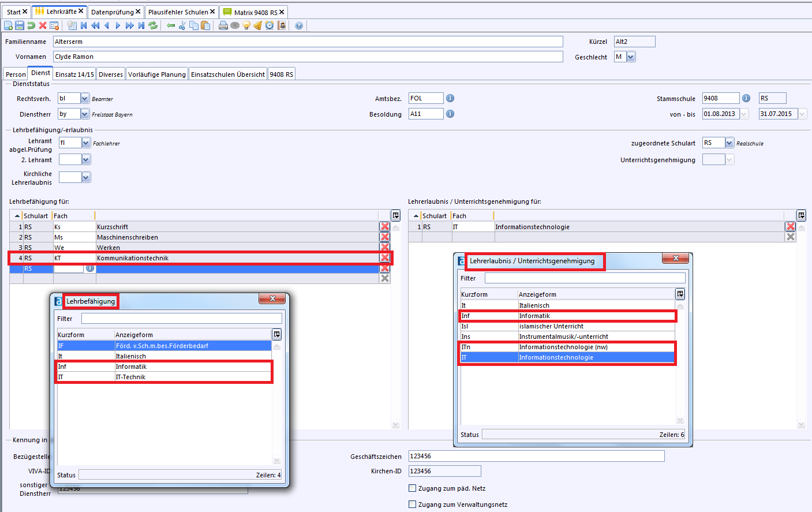Click the green back arrow icon
The height and width of the screenshot is (512, 812).
pyautogui.click(x=171, y=25)
